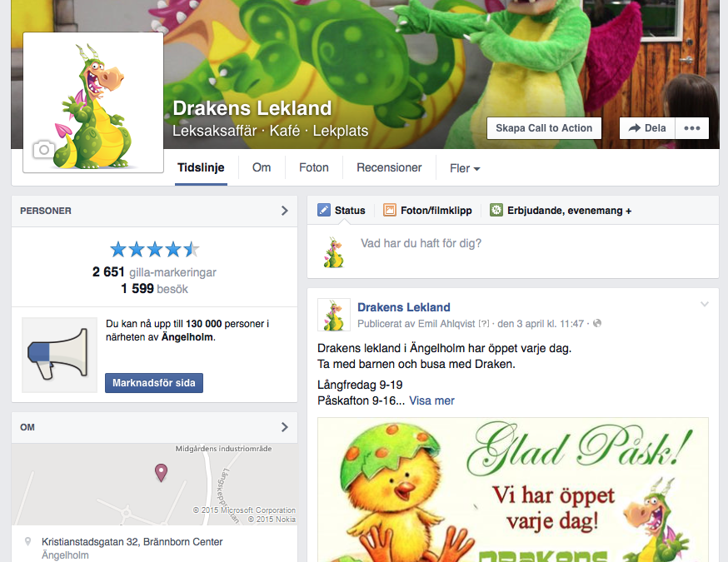Open the post options chevron

(705, 305)
